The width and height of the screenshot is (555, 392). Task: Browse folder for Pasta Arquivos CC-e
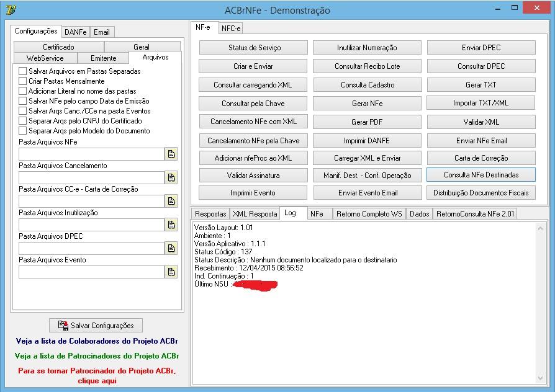point(171,202)
